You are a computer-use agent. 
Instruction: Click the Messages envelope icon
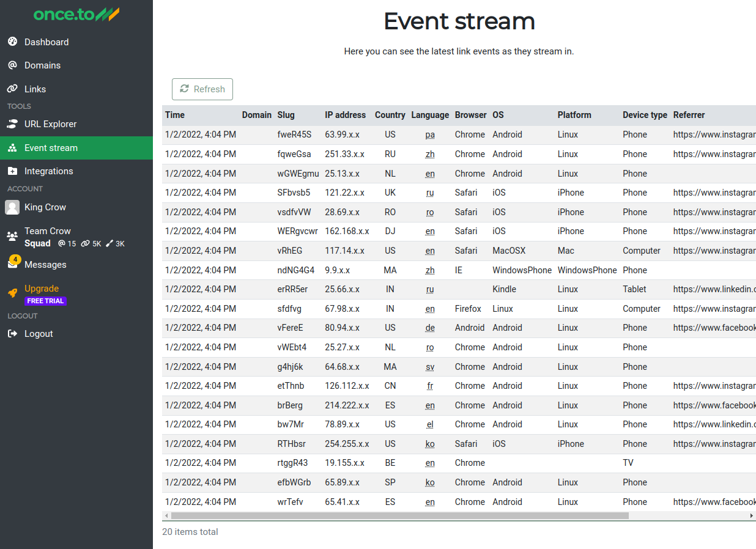coord(12,265)
